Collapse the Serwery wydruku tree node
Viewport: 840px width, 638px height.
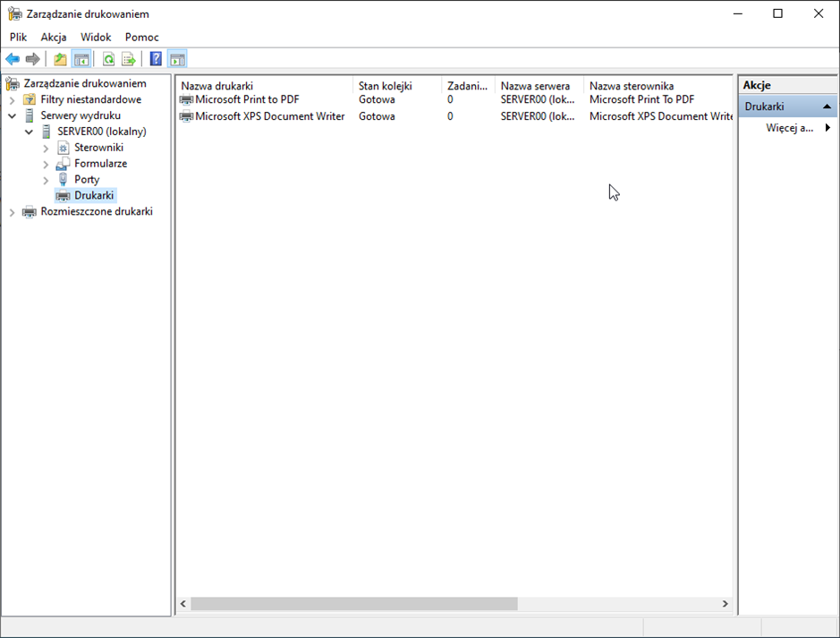pyautogui.click(x=13, y=116)
